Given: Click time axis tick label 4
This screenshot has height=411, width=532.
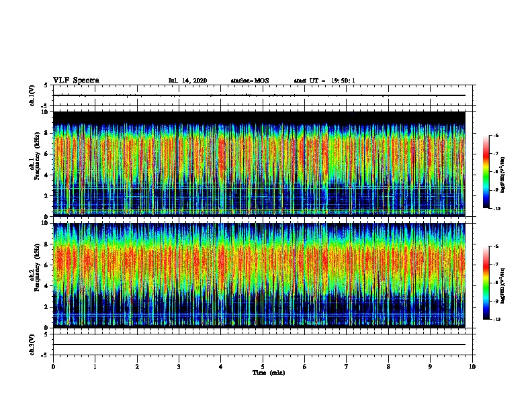Looking at the screenshot, I should 221,367.
